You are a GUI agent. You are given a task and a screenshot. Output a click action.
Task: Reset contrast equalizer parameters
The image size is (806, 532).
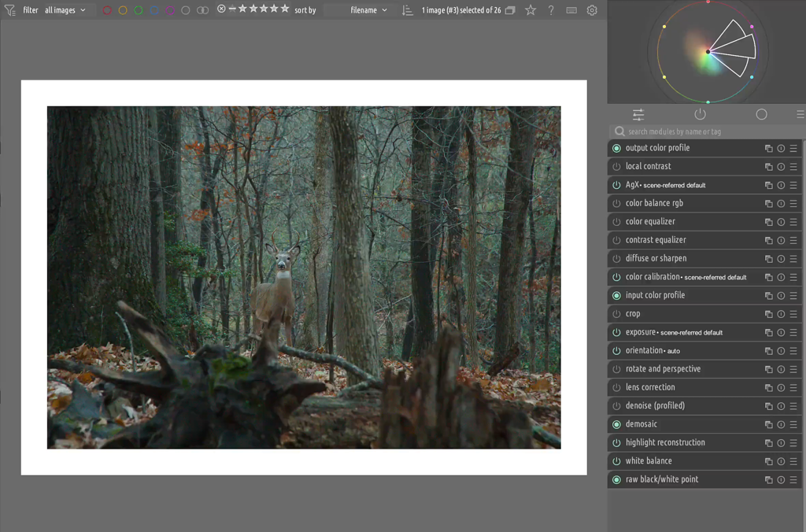point(781,241)
